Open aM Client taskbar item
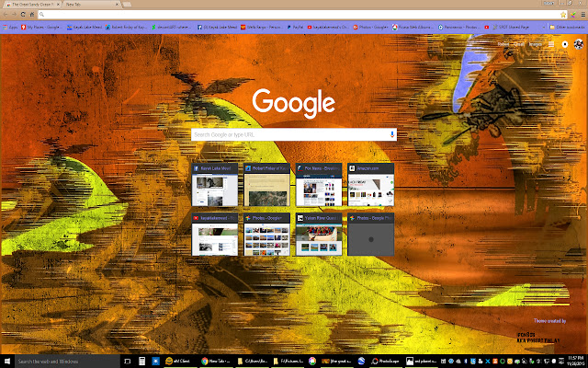 coord(180,362)
